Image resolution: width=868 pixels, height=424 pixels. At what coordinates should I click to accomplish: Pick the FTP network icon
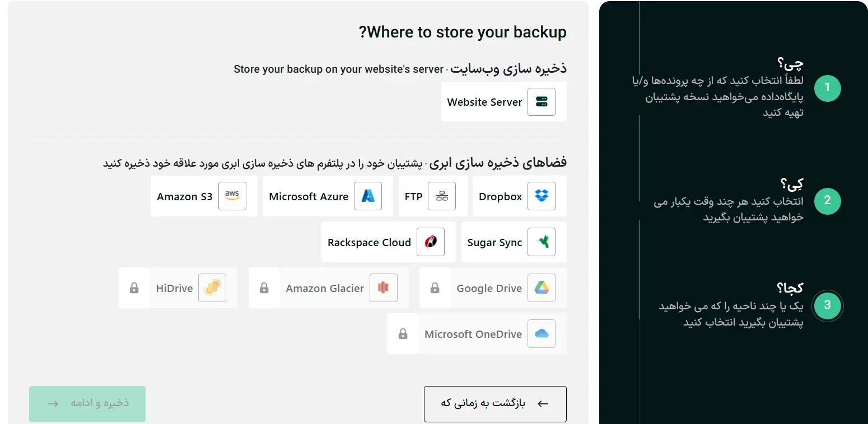click(x=442, y=196)
